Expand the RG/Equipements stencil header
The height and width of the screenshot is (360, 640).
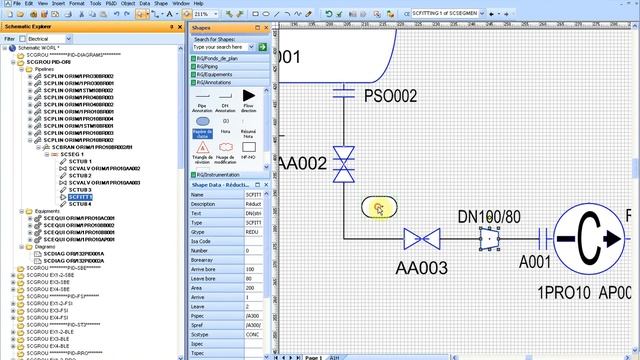[230, 75]
